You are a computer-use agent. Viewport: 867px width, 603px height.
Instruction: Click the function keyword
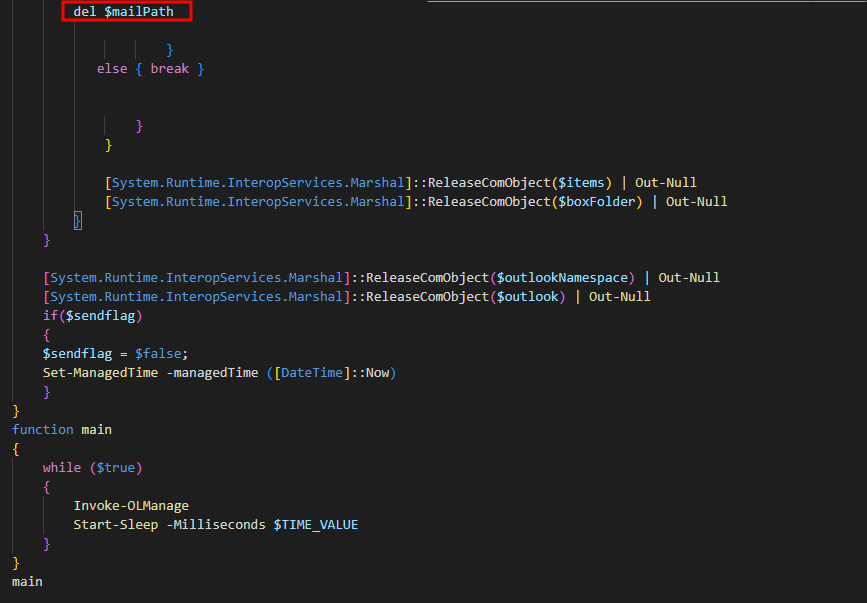[43, 429]
